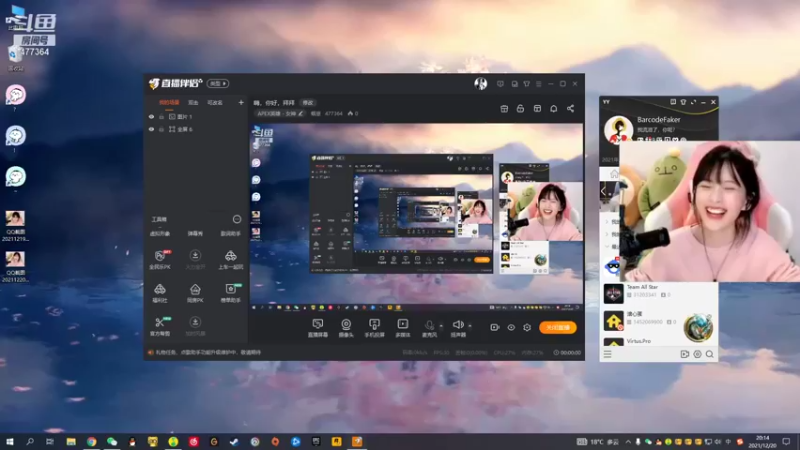Click the target icon at YY bottom bar
The image size is (800, 450).
697,354
